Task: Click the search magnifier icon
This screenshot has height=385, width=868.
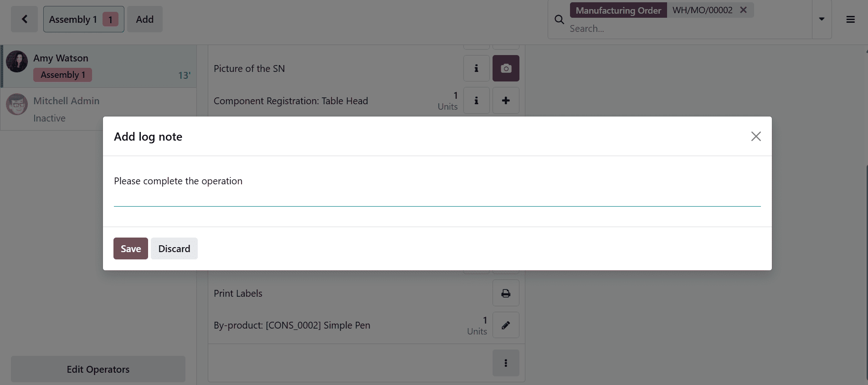Action: tap(559, 20)
